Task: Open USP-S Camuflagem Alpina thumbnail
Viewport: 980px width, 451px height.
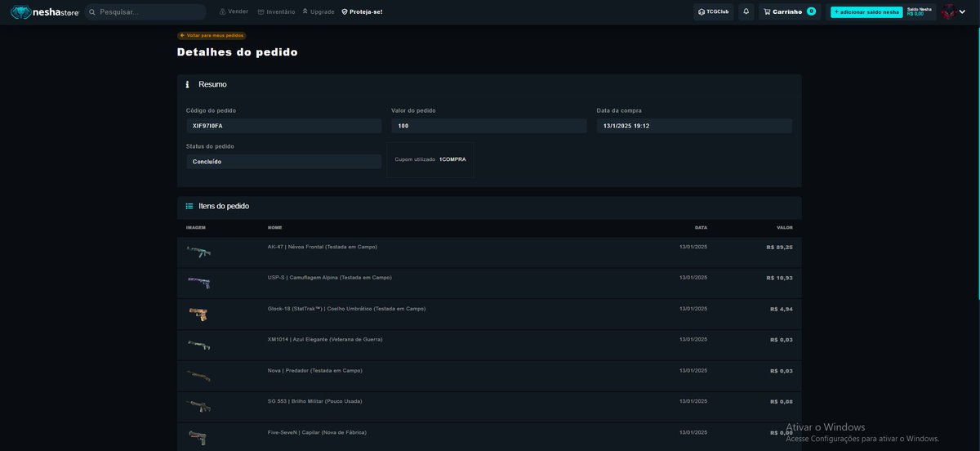Action: pyautogui.click(x=198, y=283)
